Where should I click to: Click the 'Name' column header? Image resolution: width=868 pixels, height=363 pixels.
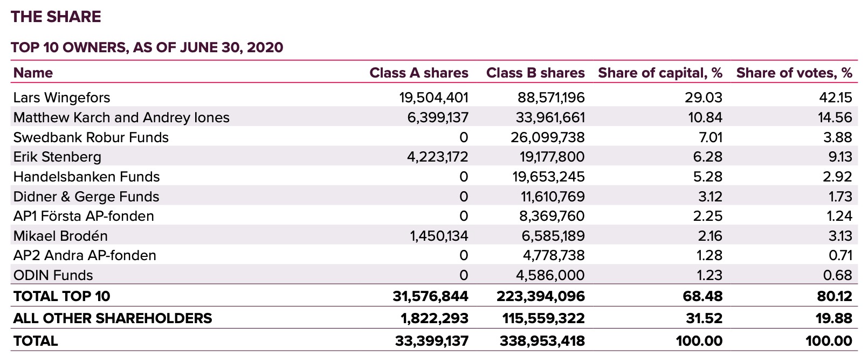pos(33,73)
